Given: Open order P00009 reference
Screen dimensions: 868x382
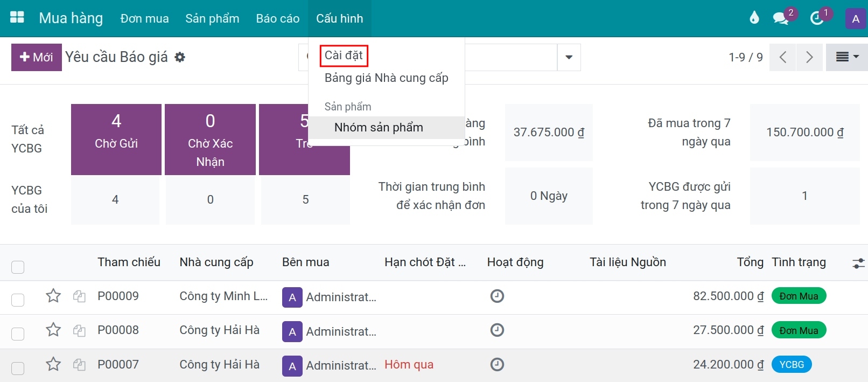Looking at the screenshot, I should 118,296.
